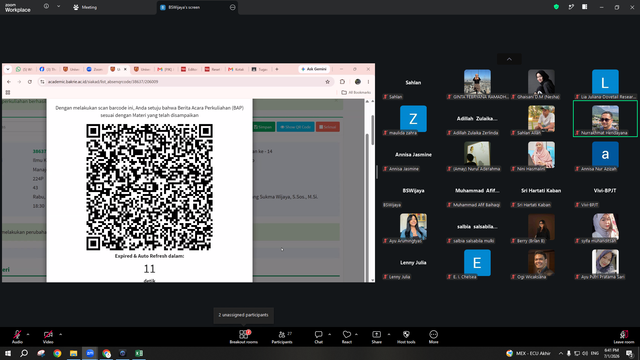Open Excel from the taskbar
This screenshot has height=360, width=640.
pos(139,353)
